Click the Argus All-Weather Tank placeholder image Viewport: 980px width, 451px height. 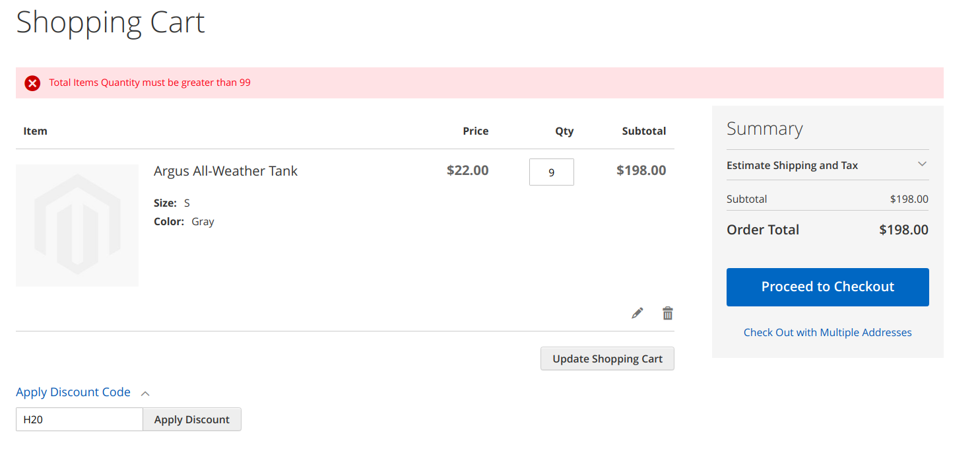77,225
